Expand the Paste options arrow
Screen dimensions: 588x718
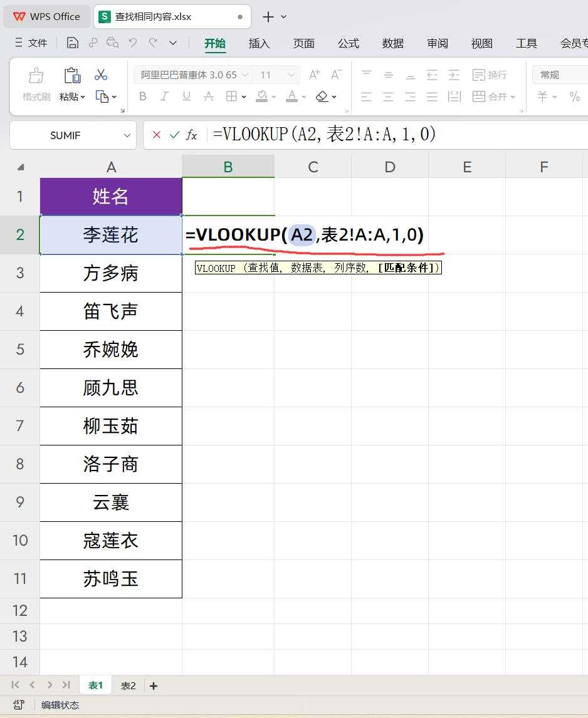[83, 97]
